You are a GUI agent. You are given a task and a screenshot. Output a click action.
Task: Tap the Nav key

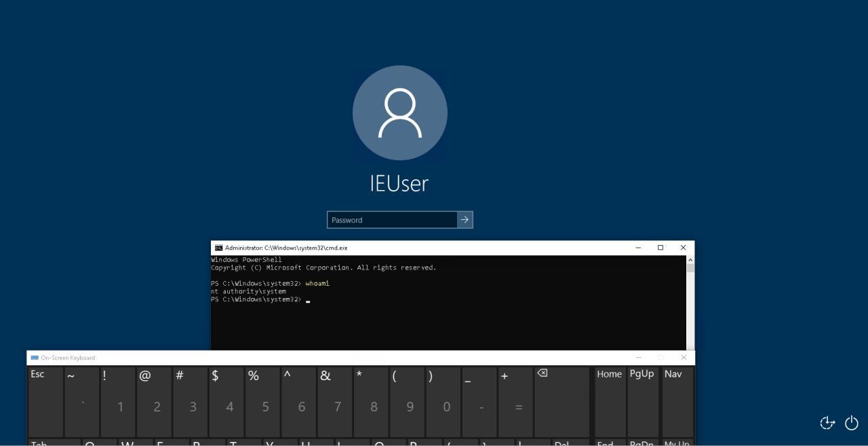pos(677,402)
